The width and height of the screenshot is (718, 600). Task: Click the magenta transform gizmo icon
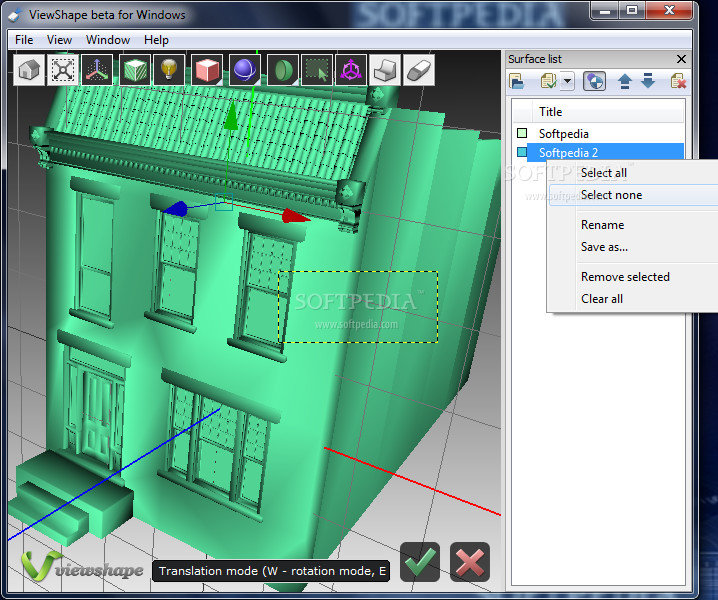point(351,70)
